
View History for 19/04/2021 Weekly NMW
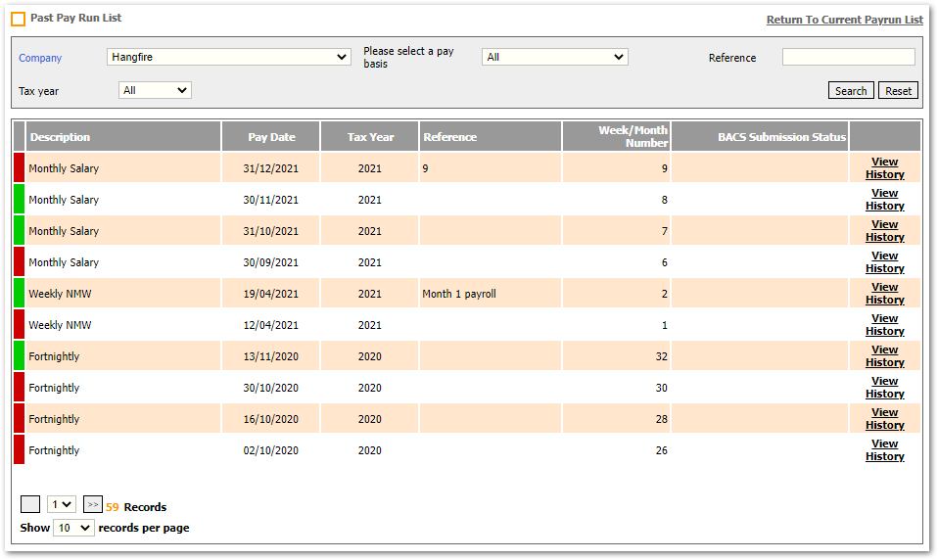(x=884, y=293)
